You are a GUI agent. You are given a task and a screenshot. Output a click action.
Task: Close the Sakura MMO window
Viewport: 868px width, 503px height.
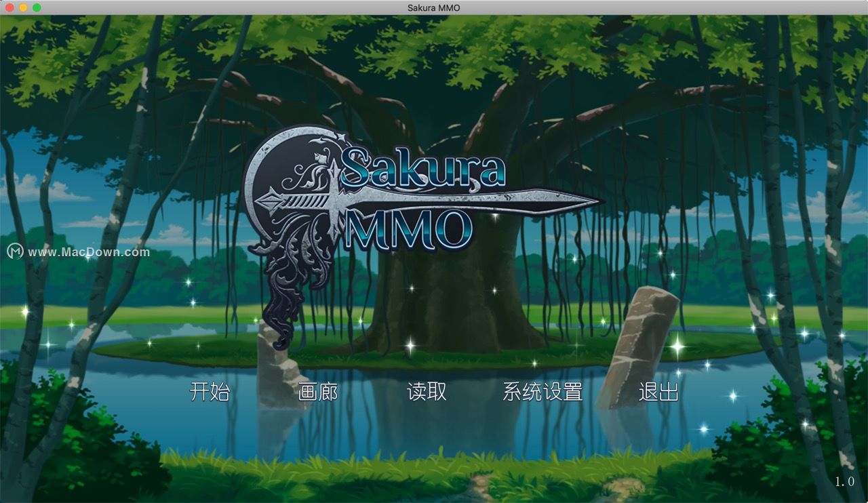(x=9, y=7)
